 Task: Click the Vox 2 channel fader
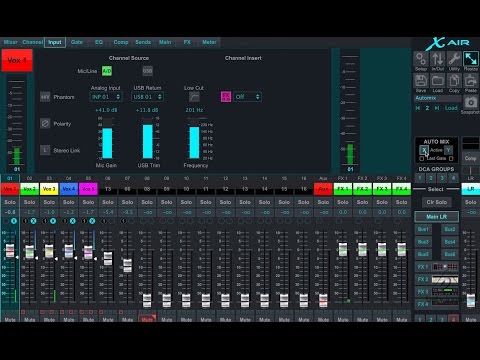(x=30, y=252)
